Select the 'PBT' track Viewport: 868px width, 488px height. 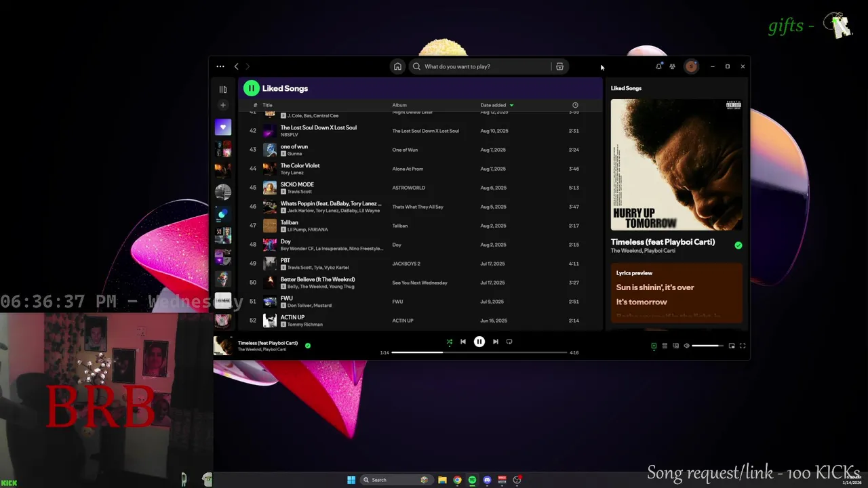[285, 260]
